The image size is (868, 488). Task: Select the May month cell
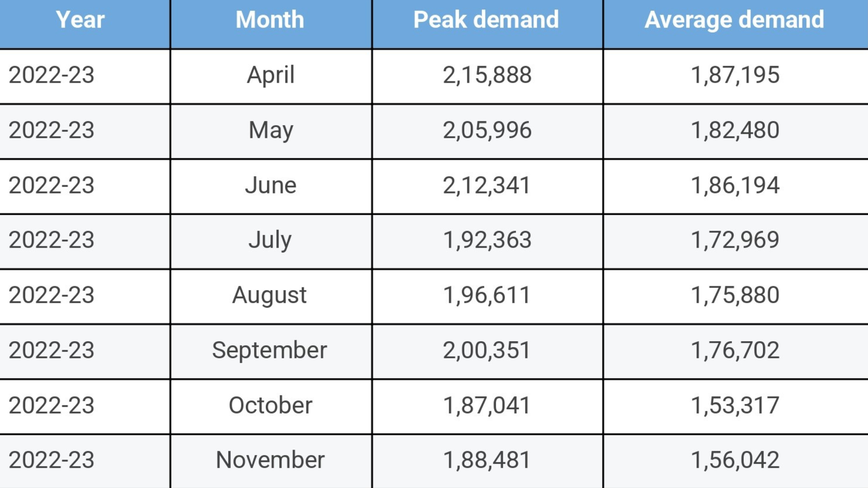point(270,130)
